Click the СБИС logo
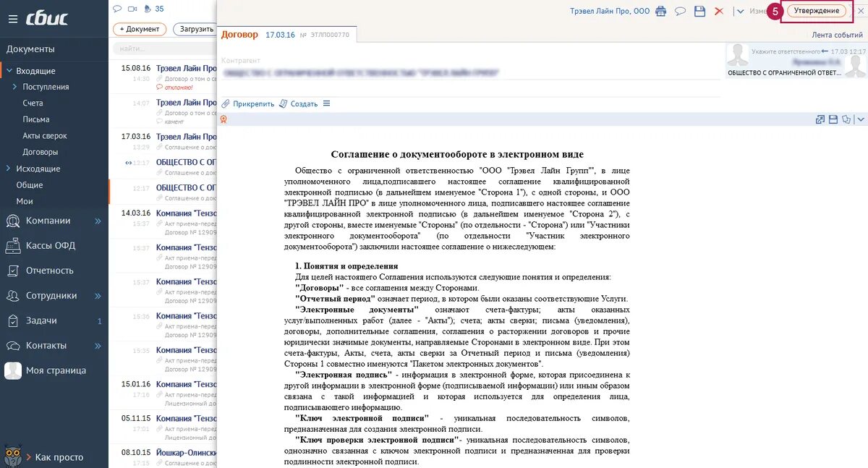The width and height of the screenshot is (868, 468). (47, 18)
